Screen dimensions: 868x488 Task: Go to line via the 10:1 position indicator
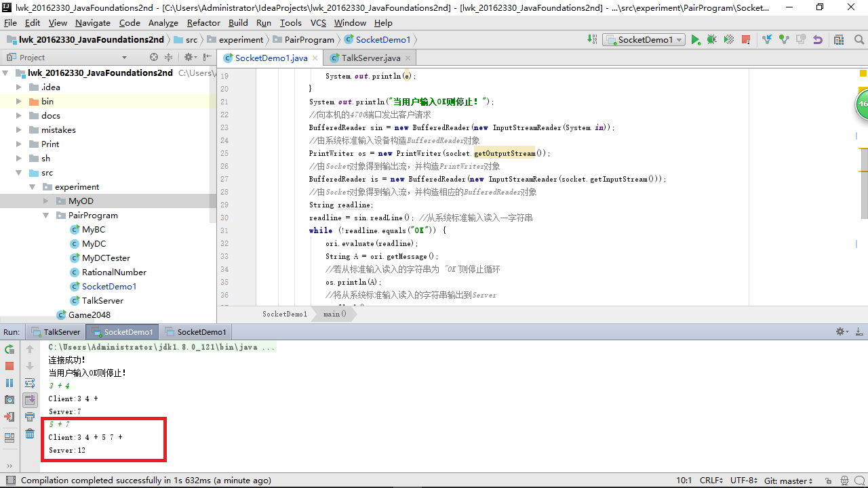[684, 481]
